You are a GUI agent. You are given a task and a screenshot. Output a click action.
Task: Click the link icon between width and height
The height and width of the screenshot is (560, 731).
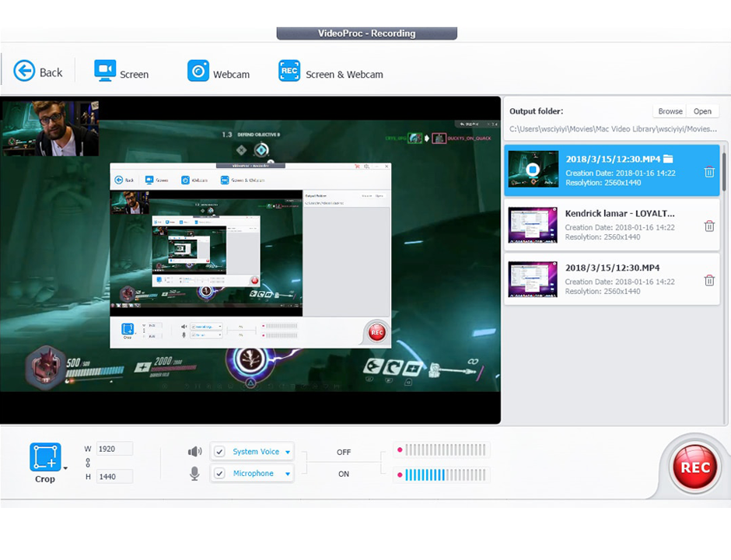(88, 463)
